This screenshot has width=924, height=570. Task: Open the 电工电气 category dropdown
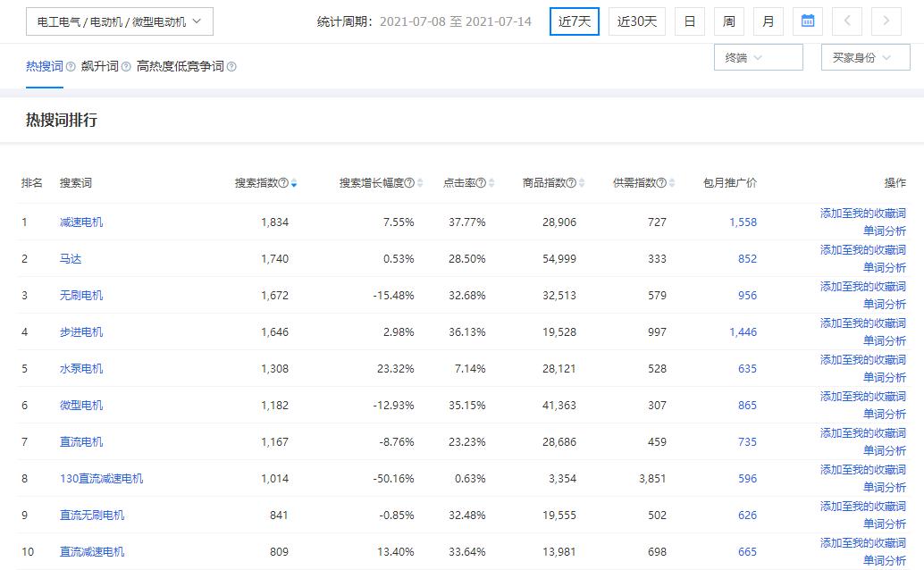click(x=119, y=21)
